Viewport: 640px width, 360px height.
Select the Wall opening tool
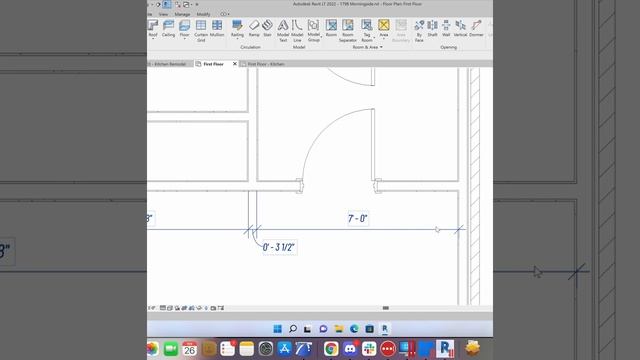[x=446, y=28]
